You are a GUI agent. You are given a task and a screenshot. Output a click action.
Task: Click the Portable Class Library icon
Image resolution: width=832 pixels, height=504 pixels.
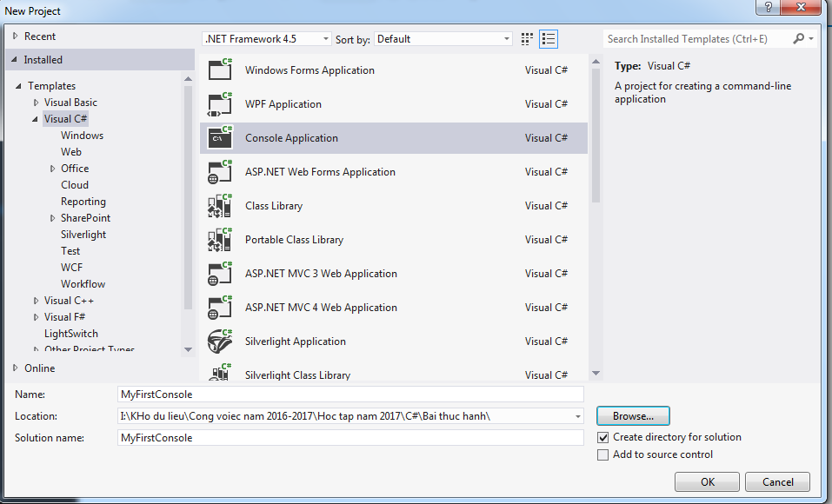pyautogui.click(x=220, y=240)
